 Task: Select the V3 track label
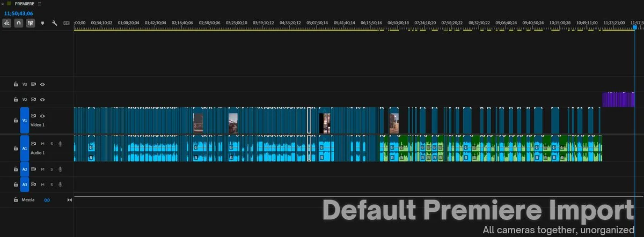click(25, 84)
